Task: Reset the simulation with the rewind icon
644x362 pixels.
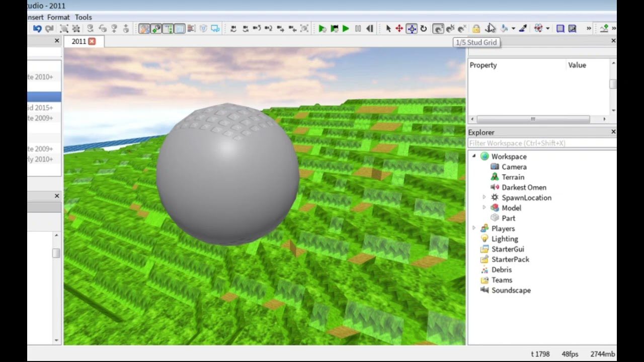Action: pos(370,29)
